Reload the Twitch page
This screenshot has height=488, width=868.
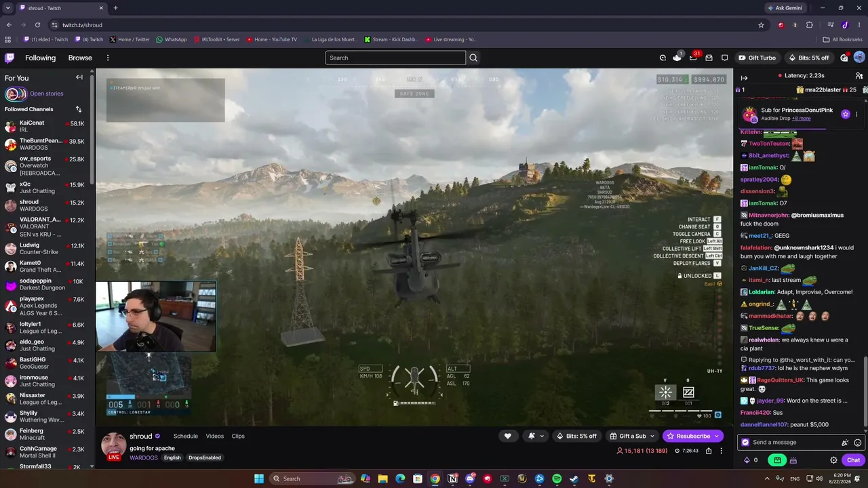[x=37, y=25]
